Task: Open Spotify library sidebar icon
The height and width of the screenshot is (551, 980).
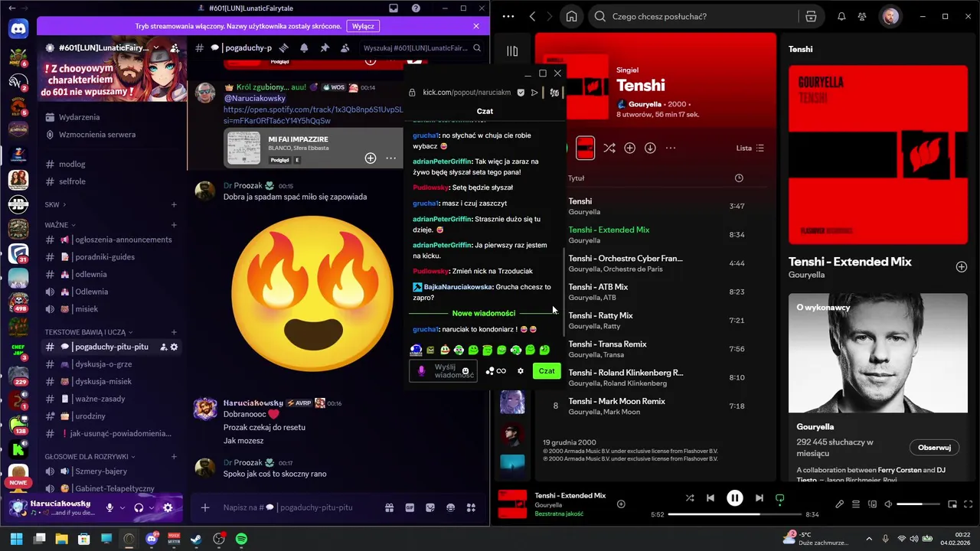Action: point(512,51)
